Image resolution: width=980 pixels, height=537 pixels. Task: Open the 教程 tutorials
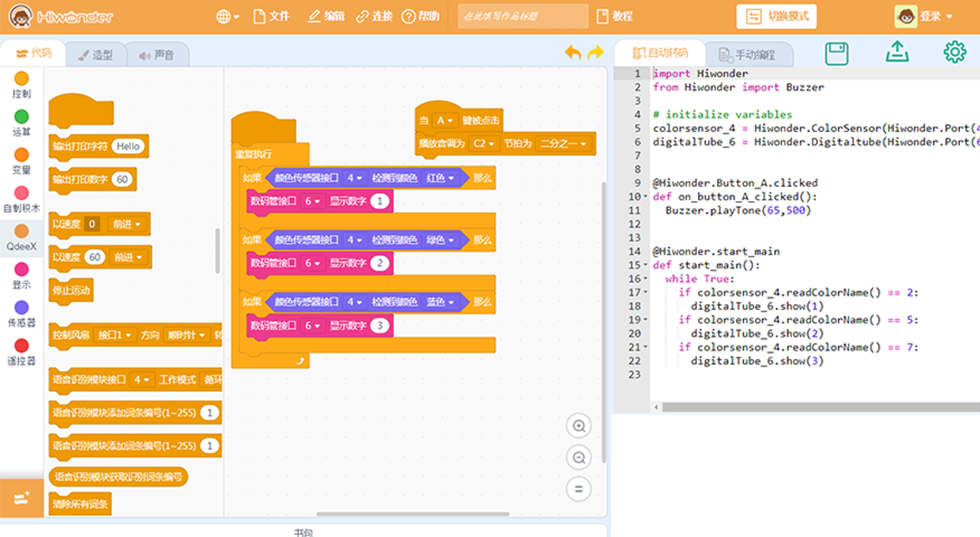tap(615, 16)
